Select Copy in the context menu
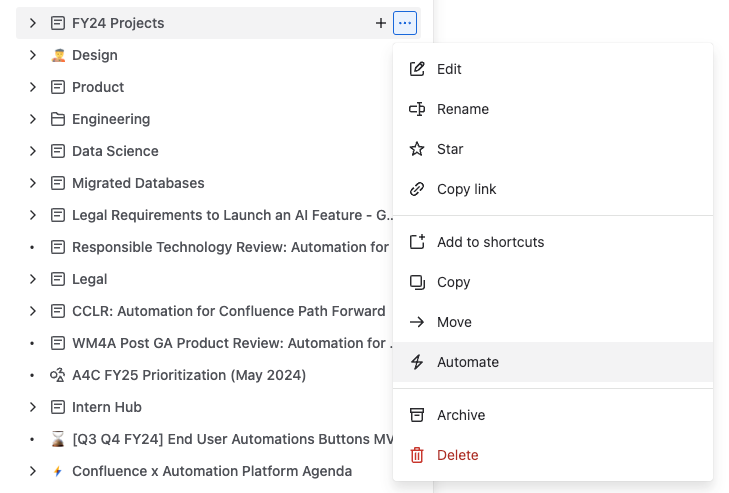 click(x=453, y=282)
